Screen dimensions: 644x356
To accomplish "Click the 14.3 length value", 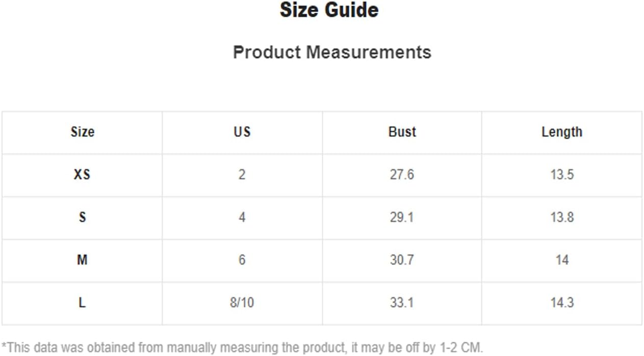I will [x=562, y=303].
